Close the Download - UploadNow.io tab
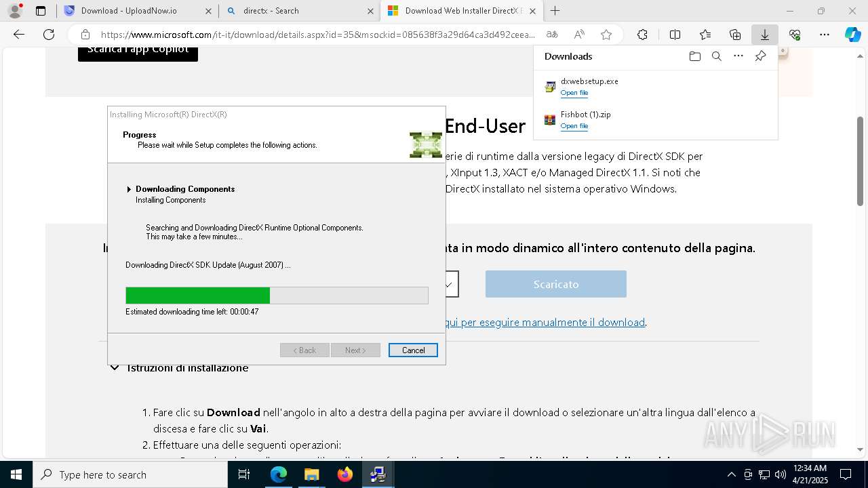 click(x=208, y=11)
